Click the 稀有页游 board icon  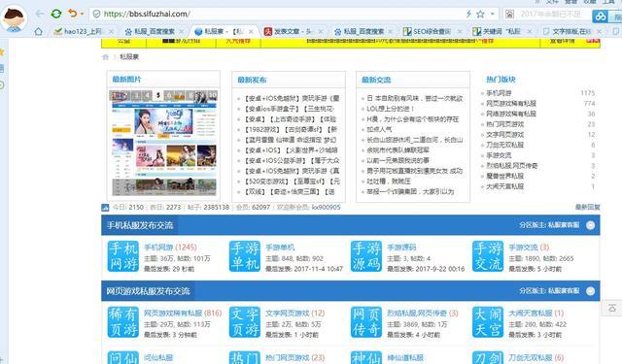pos(123,322)
